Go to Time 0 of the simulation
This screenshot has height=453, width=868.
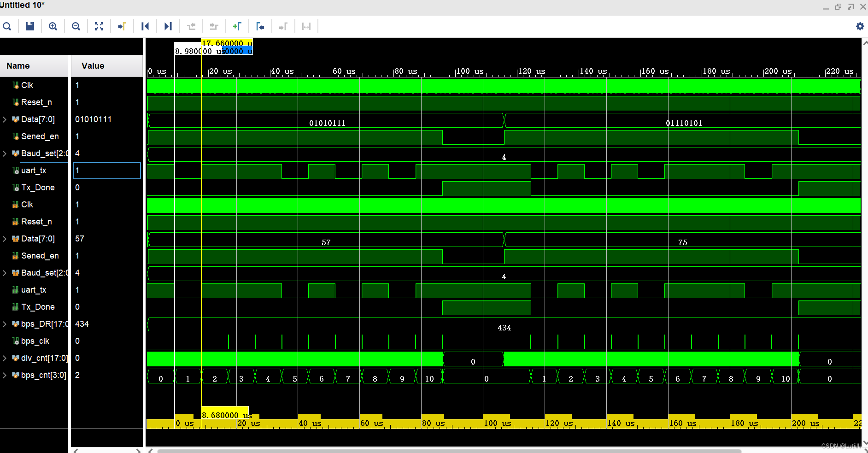145,26
